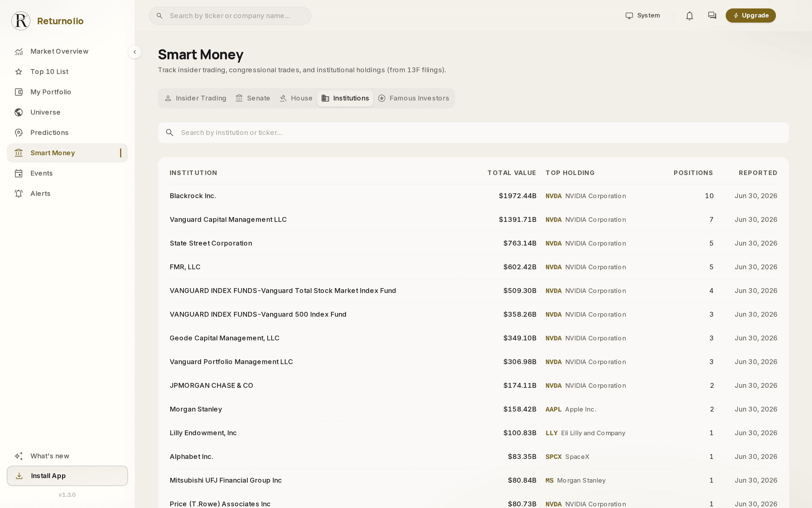The height and width of the screenshot is (508, 812).
Task: Focus the institution or ticker search field
Action: (473, 133)
